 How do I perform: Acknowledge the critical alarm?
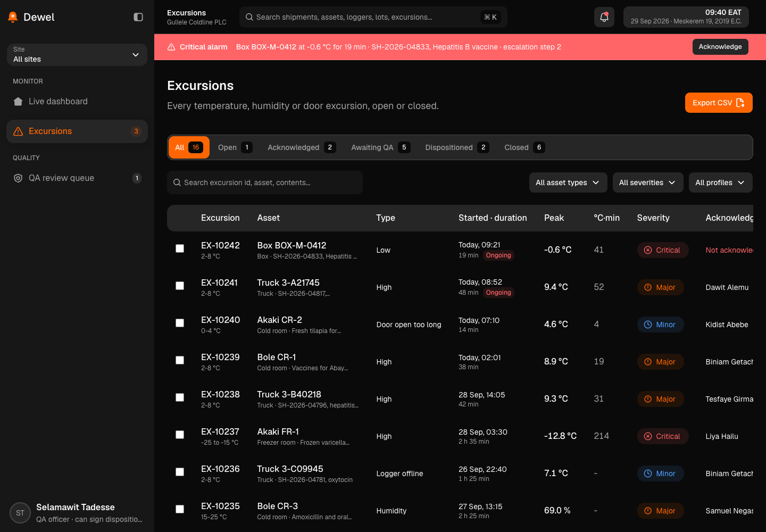coord(720,47)
